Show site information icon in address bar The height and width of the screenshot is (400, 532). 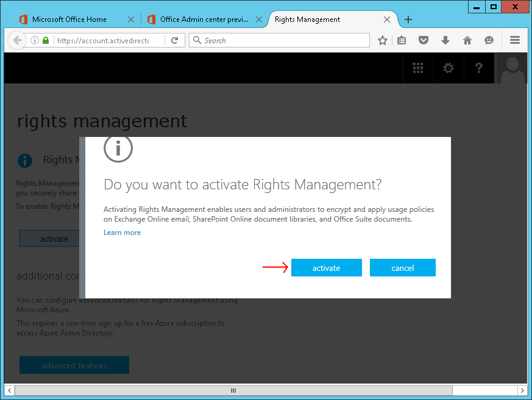35,40
